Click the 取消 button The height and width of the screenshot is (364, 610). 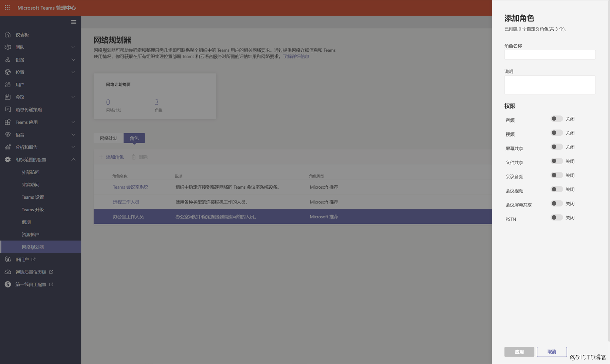click(552, 352)
